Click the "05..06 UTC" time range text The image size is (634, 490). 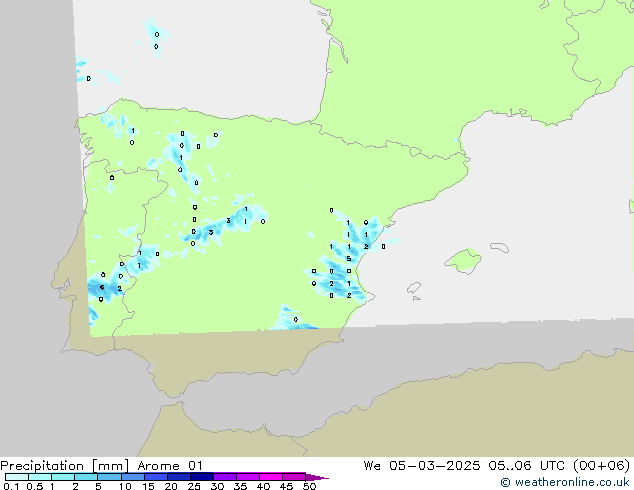tap(526, 466)
